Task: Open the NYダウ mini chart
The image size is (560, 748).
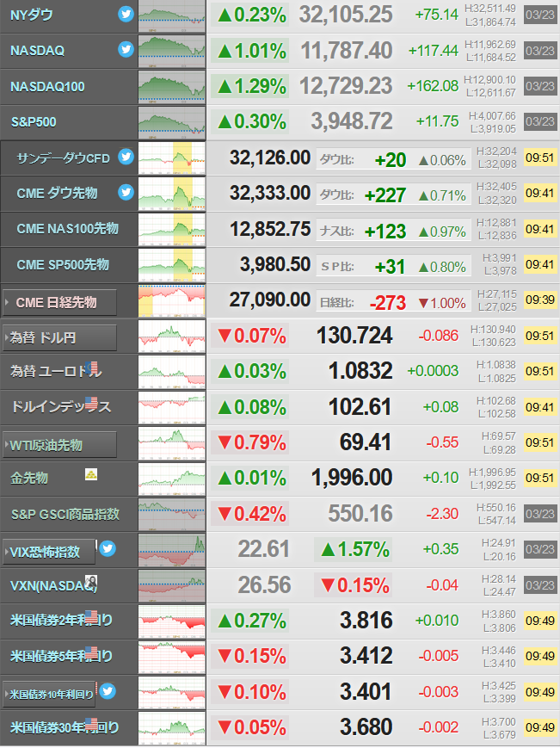Action: [x=171, y=15]
